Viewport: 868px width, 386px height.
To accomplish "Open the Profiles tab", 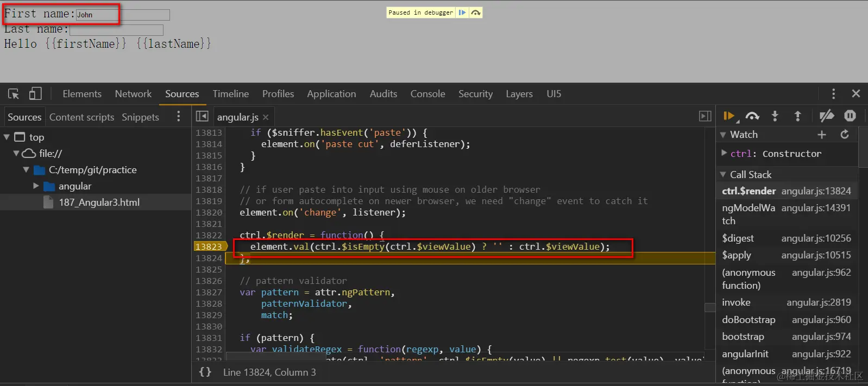I will (x=278, y=94).
